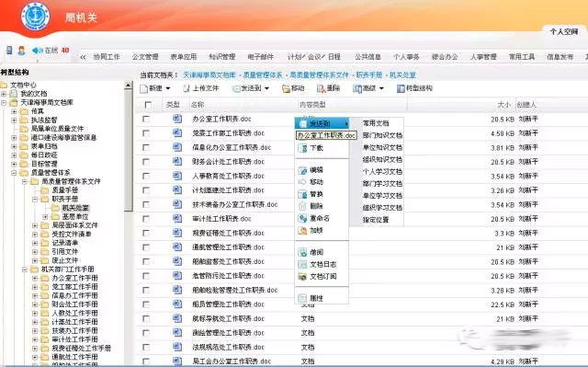The height and width of the screenshot is (367, 588).
Task: Check the box for 船舶监督处工作职责.doc
Action: (146, 261)
